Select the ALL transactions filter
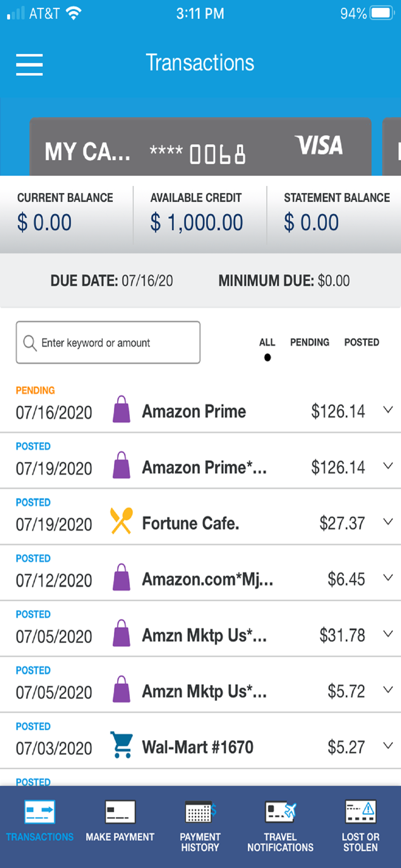Screen dimensions: 401x868 tap(267, 343)
